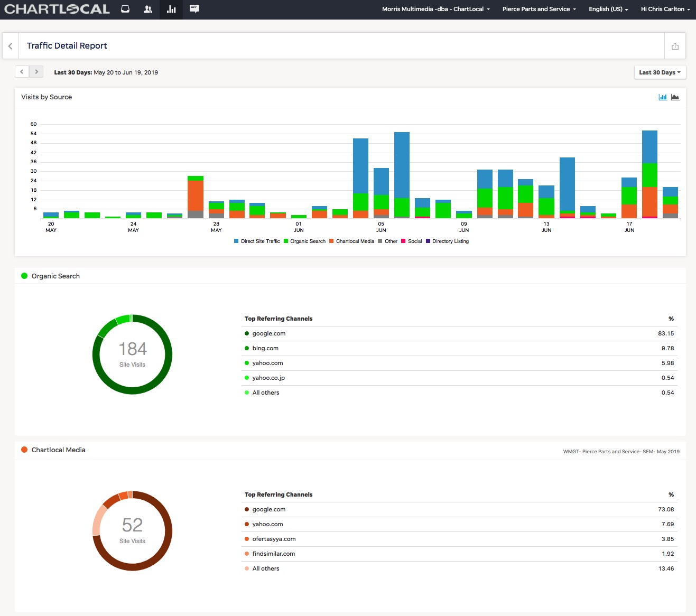Image resolution: width=696 pixels, height=616 pixels.
Task: Open the Last 30 Days date range dropdown
Action: point(660,72)
